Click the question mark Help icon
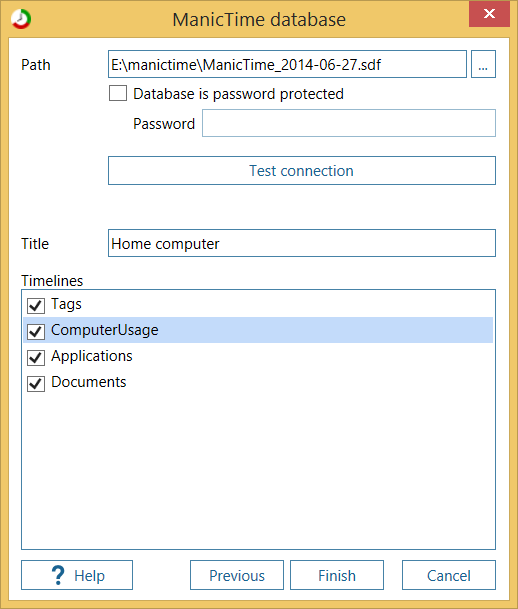The width and height of the screenshot is (518, 609). click(x=58, y=575)
